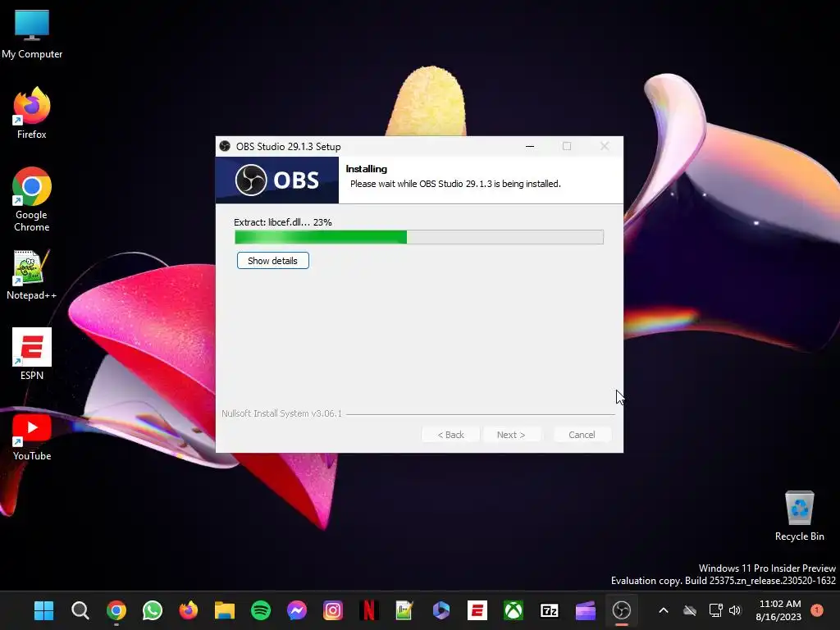Open taskbar Search

(x=80, y=610)
